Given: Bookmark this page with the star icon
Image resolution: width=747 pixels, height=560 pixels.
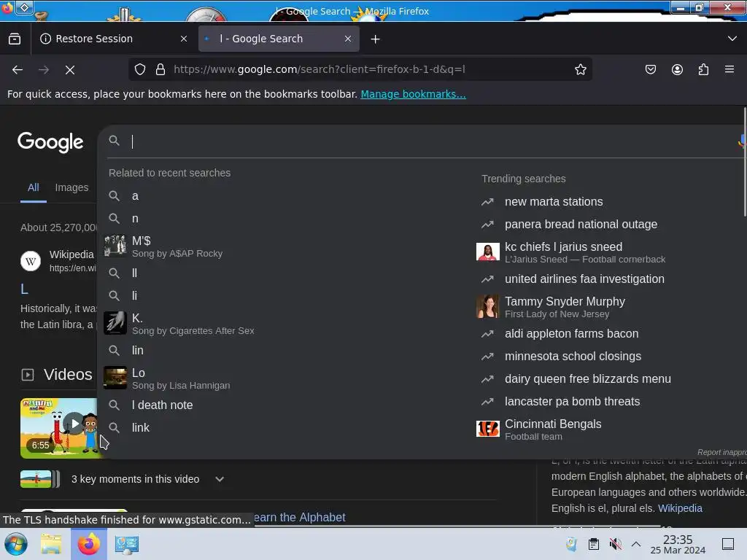Looking at the screenshot, I should click(x=580, y=69).
